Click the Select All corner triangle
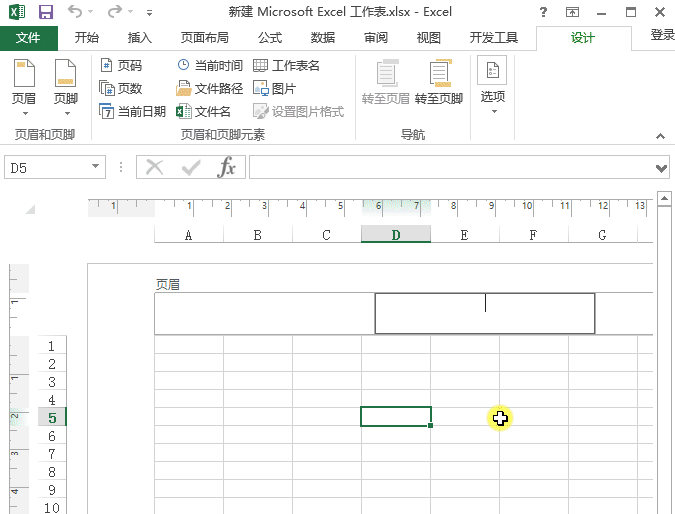Screen dimensions: 675x514 pyautogui.click(x=30, y=209)
